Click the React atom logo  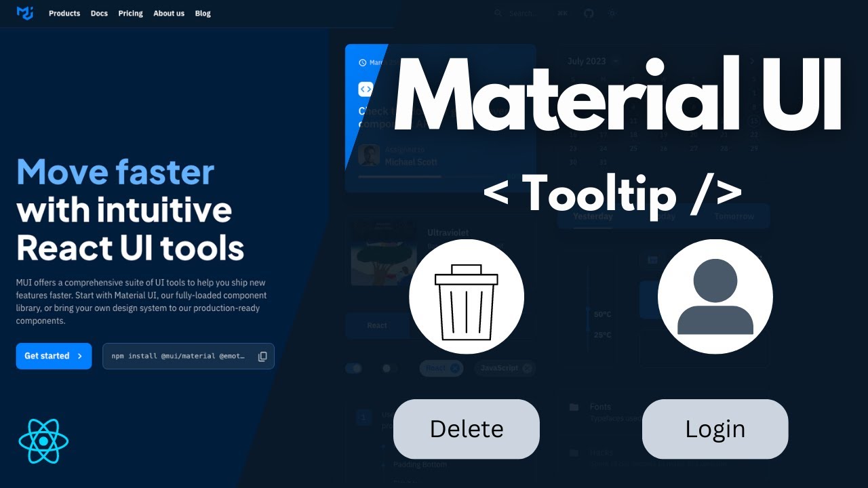point(43,441)
